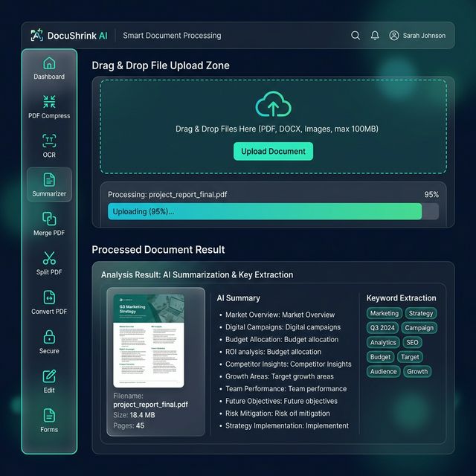Click the Processing: project_report_final.pdf label

167,195
